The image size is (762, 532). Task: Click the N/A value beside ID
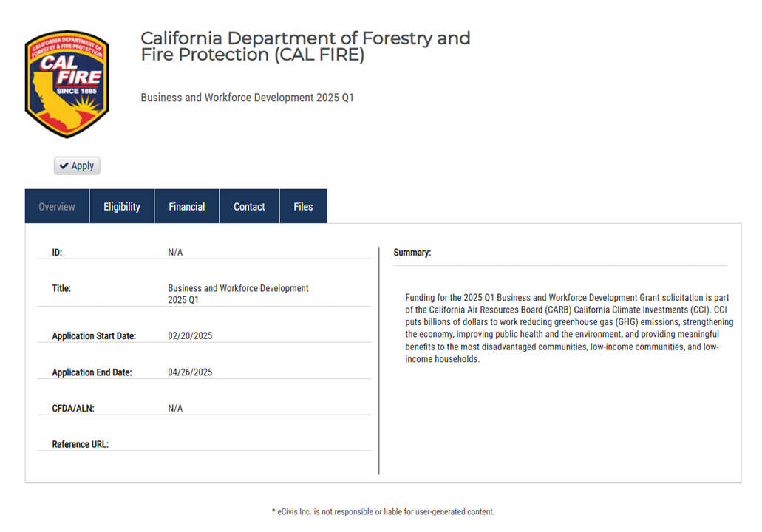tap(174, 252)
